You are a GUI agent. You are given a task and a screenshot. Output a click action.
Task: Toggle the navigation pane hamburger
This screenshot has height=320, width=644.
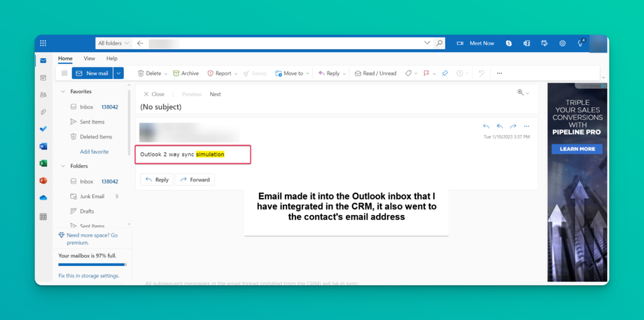click(64, 73)
